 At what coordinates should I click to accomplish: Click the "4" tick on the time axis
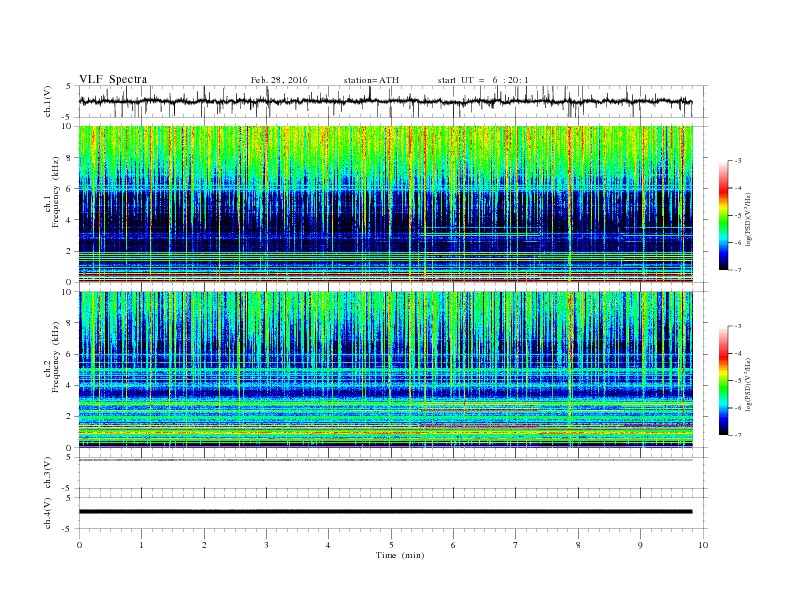click(328, 545)
